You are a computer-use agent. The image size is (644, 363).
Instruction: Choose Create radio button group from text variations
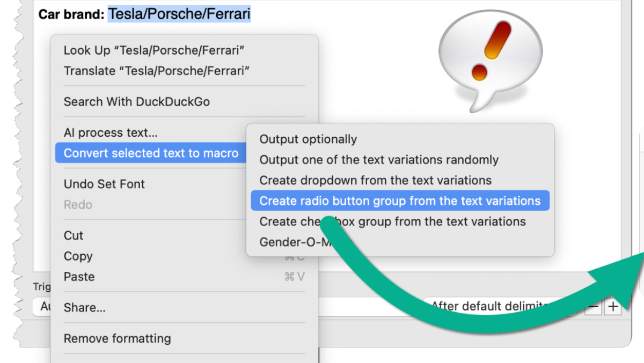click(x=400, y=201)
